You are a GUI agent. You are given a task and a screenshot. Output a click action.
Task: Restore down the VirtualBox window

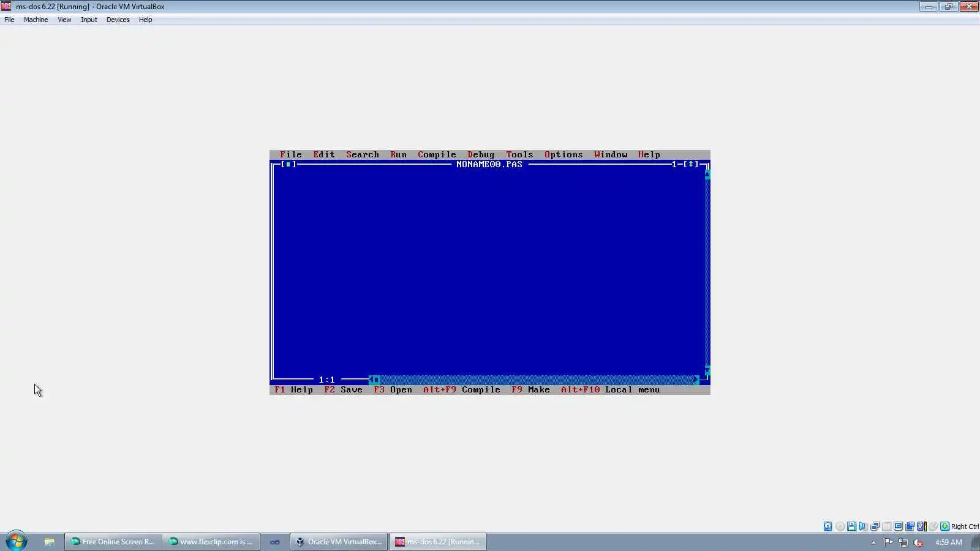[x=948, y=6]
